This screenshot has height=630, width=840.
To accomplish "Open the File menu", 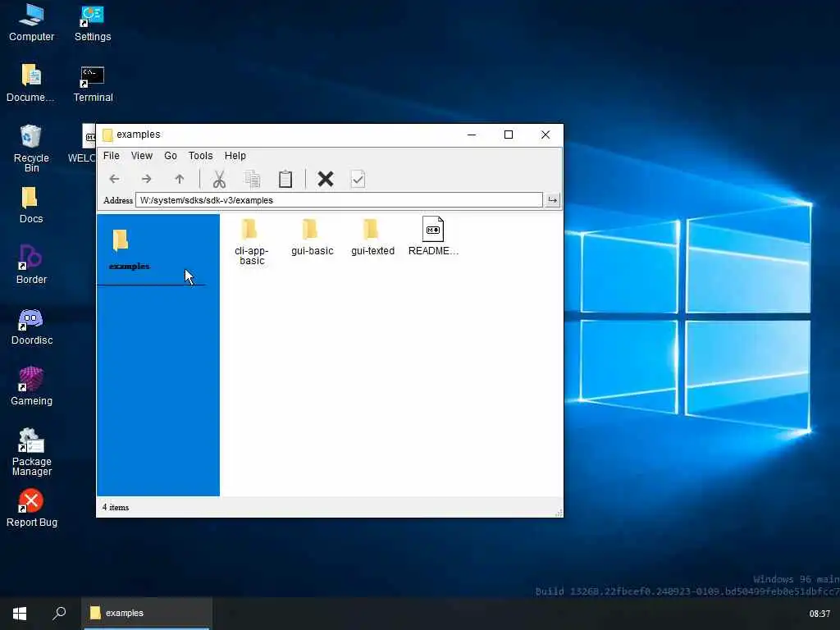I will pos(112,156).
